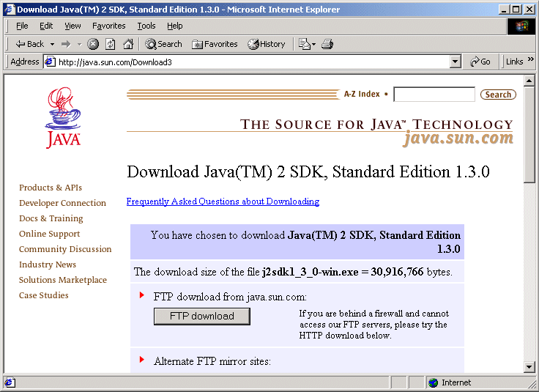Click the address URL field
The width and height of the screenshot is (539, 392).
(x=253, y=62)
